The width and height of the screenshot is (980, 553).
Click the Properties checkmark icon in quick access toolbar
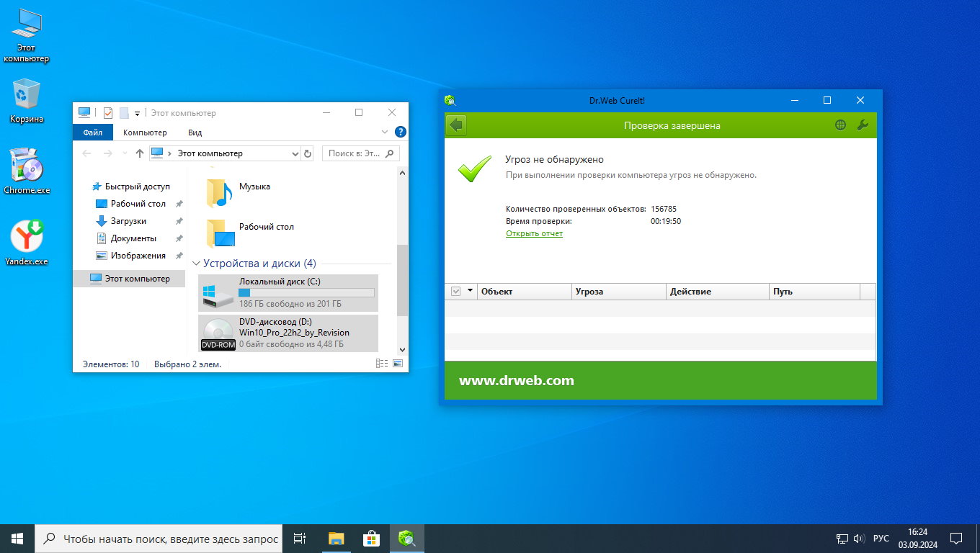[x=108, y=113]
